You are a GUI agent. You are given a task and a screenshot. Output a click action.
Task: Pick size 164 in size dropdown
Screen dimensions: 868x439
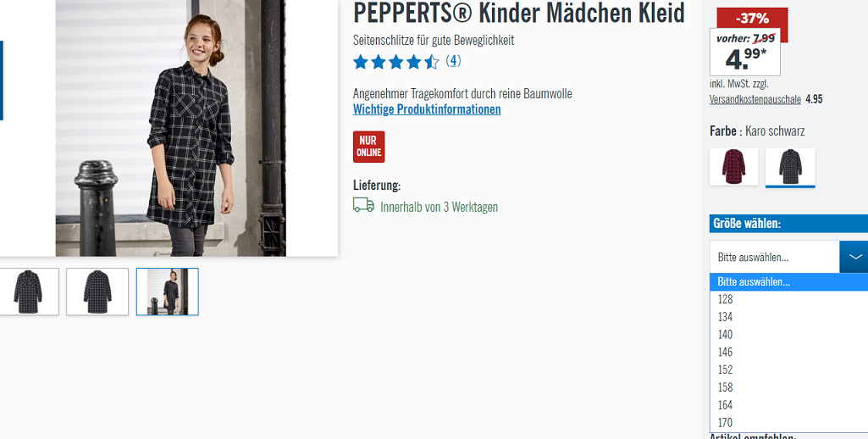pos(789,404)
